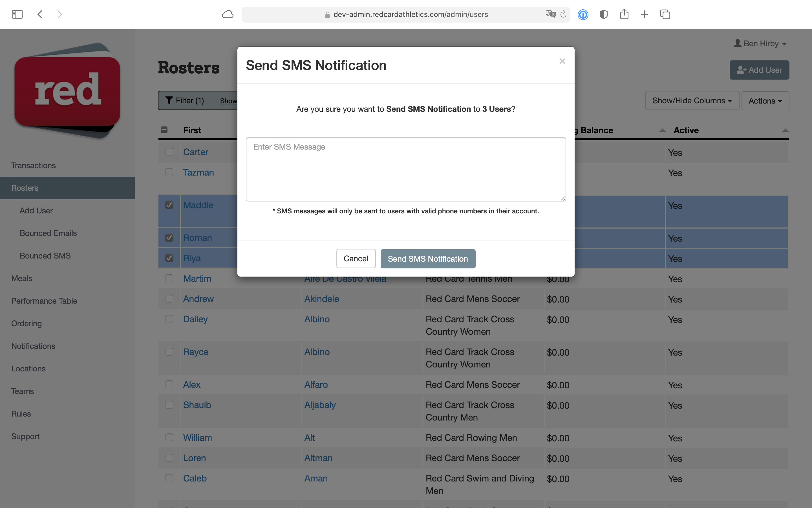Click the Enter SMS Message text area
812x508 pixels.
[406, 169]
